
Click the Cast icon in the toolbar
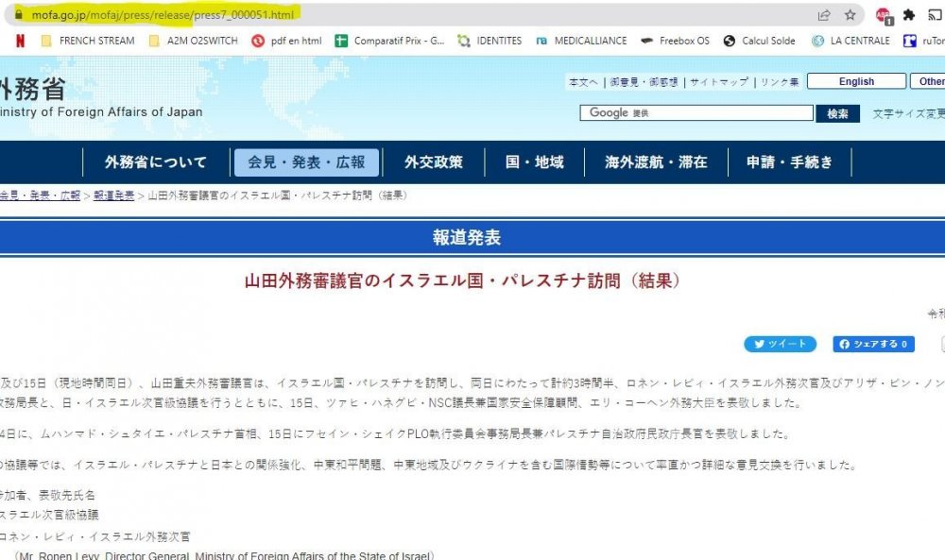pyautogui.click(x=934, y=15)
